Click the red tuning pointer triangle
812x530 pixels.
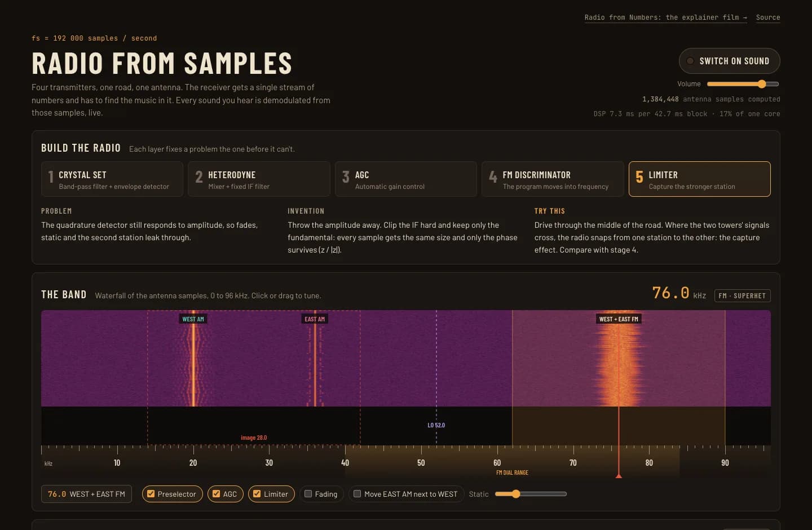619,476
